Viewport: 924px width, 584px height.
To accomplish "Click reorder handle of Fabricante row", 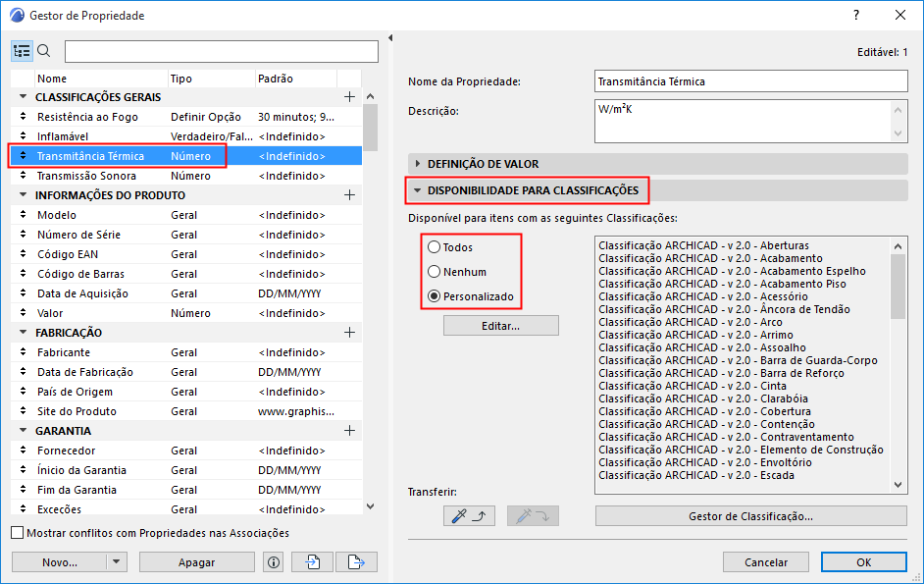I will [x=23, y=352].
